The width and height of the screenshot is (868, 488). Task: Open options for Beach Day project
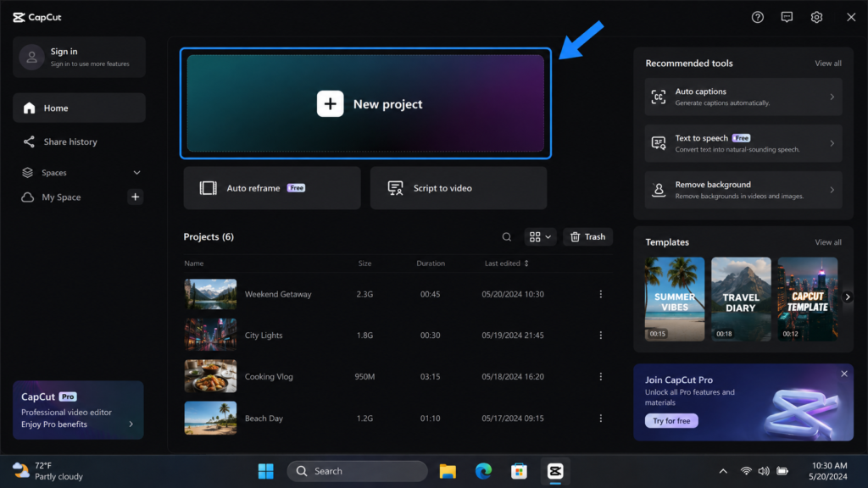coord(601,419)
